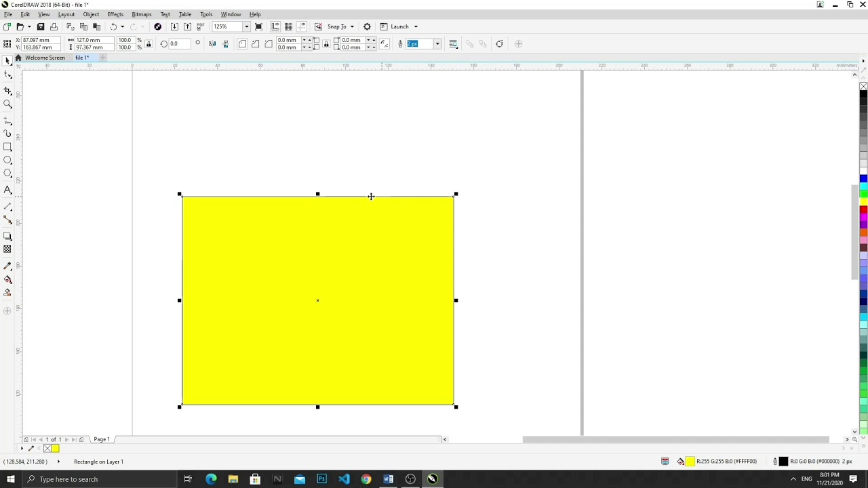Click the Launch button
The image size is (868, 488).
pos(400,26)
